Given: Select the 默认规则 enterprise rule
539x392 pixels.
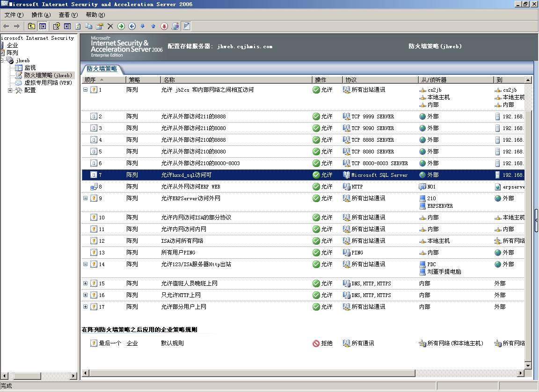Looking at the screenshot, I should tap(303, 343).
